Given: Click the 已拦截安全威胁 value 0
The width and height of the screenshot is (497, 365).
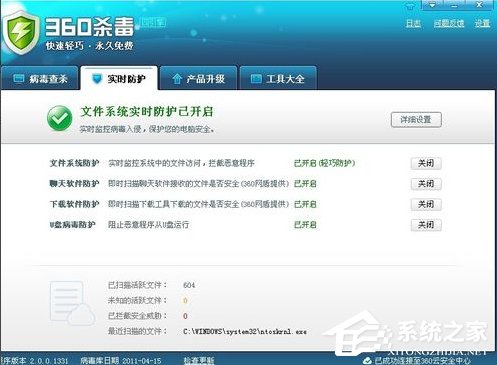Looking at the screenshot, I should click(x=185, y=316).
